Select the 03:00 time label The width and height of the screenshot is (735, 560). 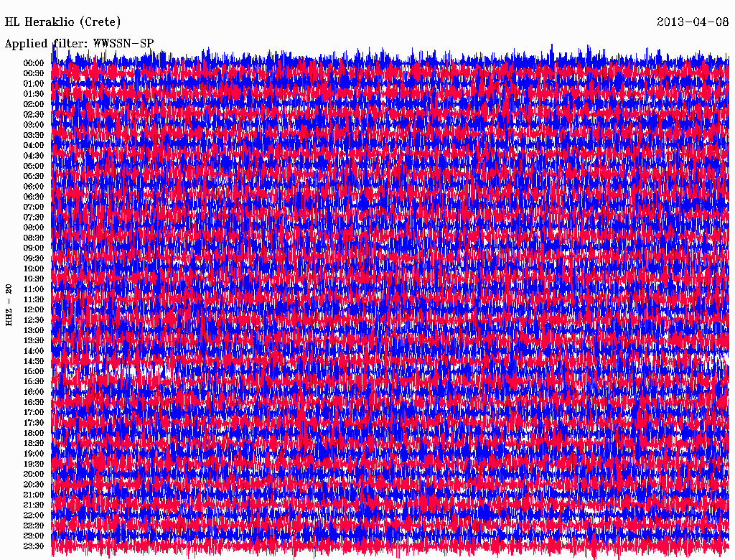(x=33, y=125)
